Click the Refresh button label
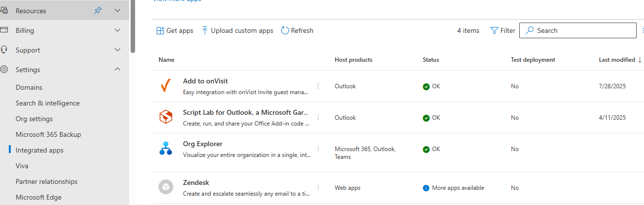The height and width of the screenshot is (205, 644). pos(302,30)
